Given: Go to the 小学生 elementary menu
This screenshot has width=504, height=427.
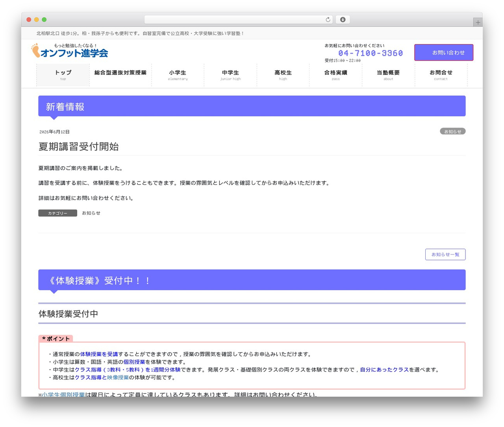Looking at the screenshot, I should [178, 75].
